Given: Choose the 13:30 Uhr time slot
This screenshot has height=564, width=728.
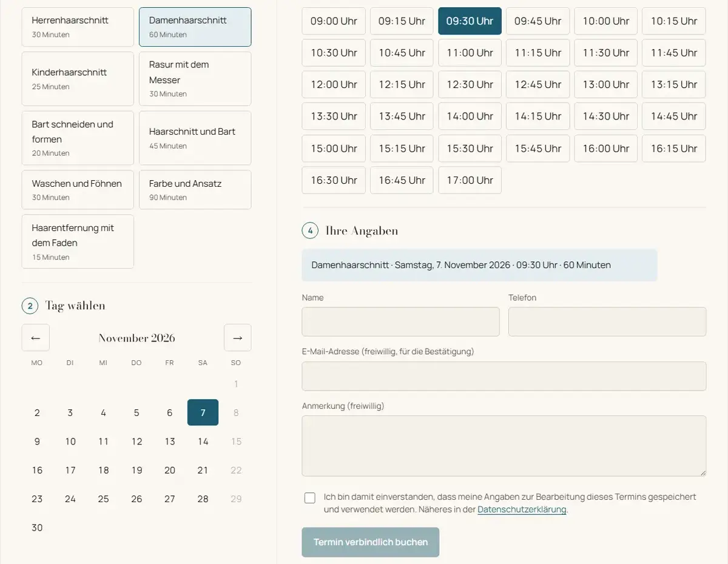Looking at the screenshot, I should click(334, 116).
